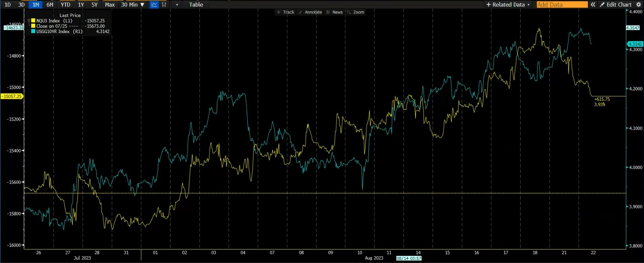
Task: Select the 1M time range tab
Action: coord(36,5)
